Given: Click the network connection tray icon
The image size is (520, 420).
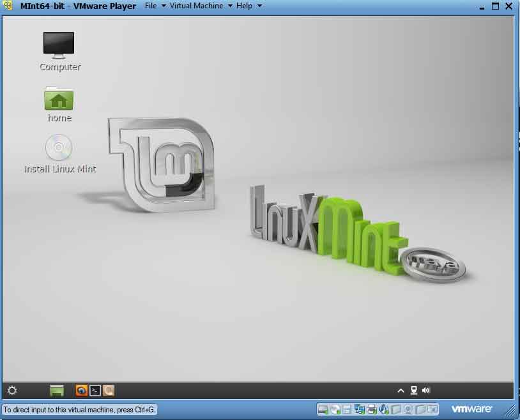Looking at the screenshot, I should click(414, 391).
